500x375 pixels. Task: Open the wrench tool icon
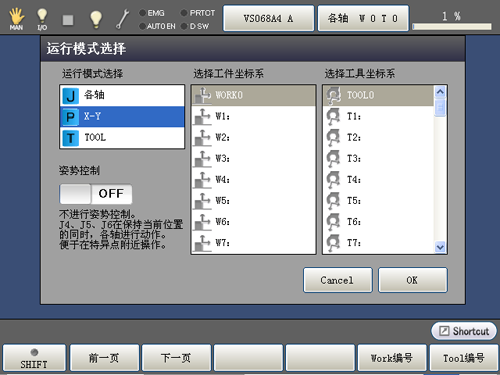tap(122, 19)
